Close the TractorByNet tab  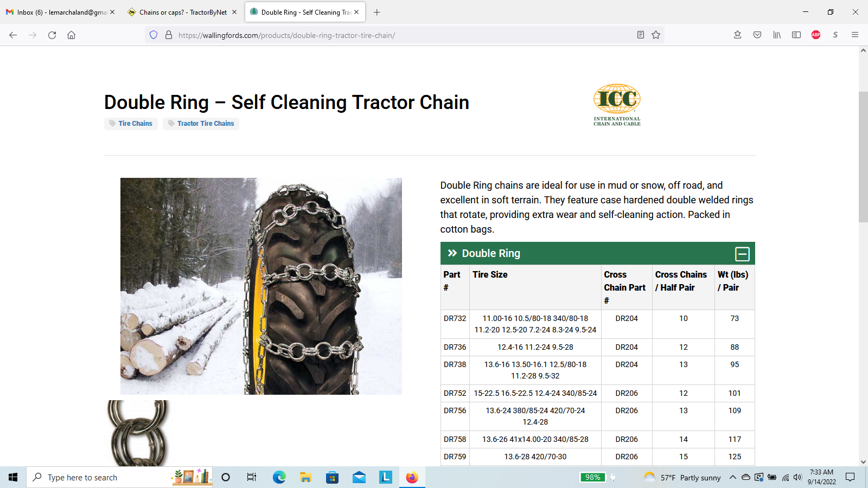(234, 12)
